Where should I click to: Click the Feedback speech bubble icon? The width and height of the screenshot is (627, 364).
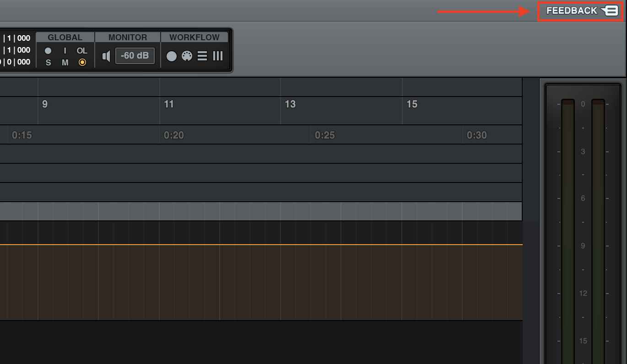click(610, 11)
